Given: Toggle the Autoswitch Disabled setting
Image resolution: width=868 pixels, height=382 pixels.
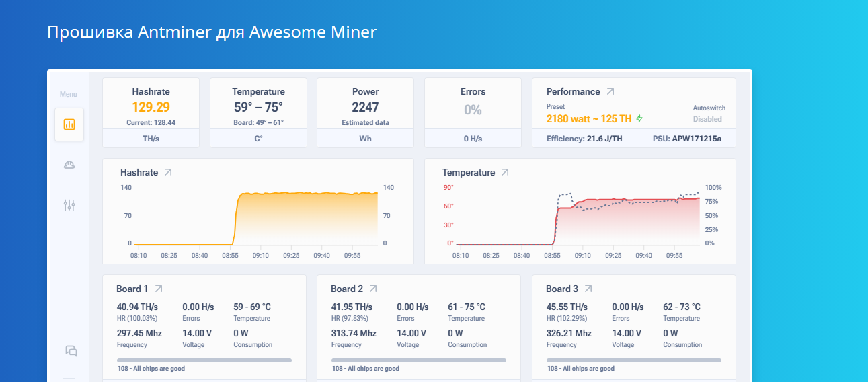Looking at the screenshot, I should click(x=707, y=119).
